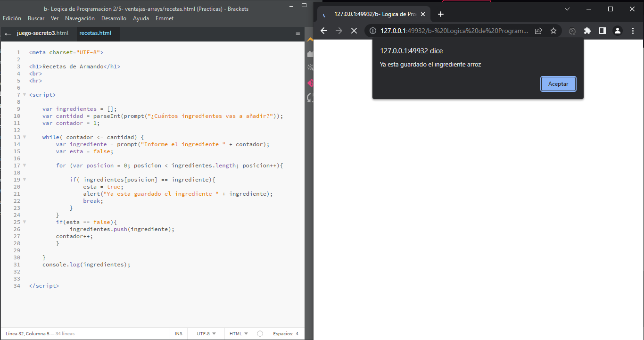644x340 pixels.
Task: Click alert message 'Ya esta guardado el ingrediente arroz'
Action: pyautogui.click(x=430, y=65)
